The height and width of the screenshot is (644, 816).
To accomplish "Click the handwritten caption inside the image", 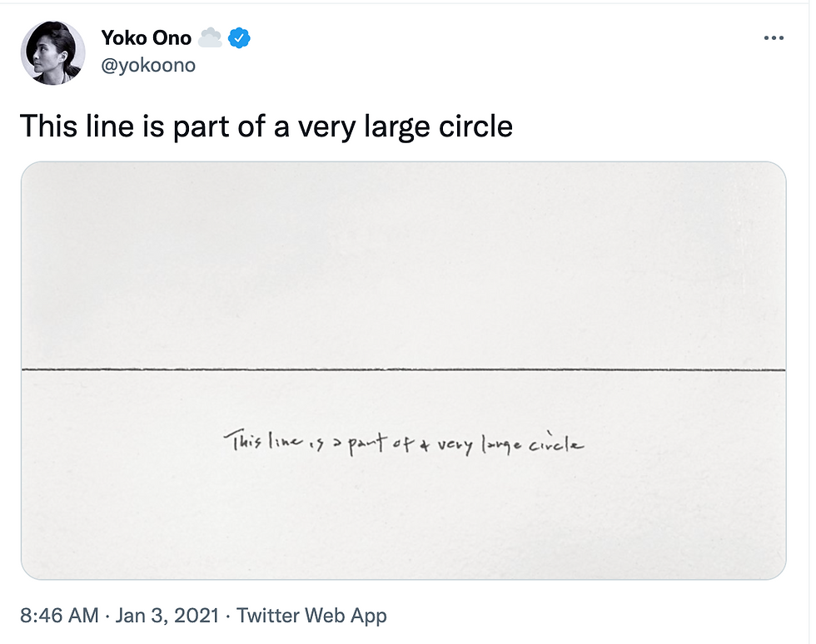I will tap(404, 443).
